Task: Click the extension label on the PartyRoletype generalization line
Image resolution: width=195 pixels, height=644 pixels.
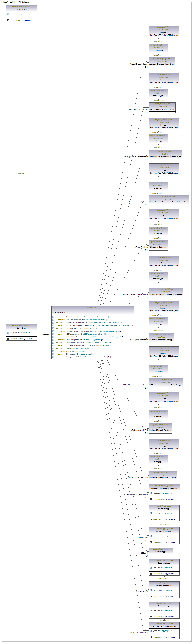Action: coord(21,173)
